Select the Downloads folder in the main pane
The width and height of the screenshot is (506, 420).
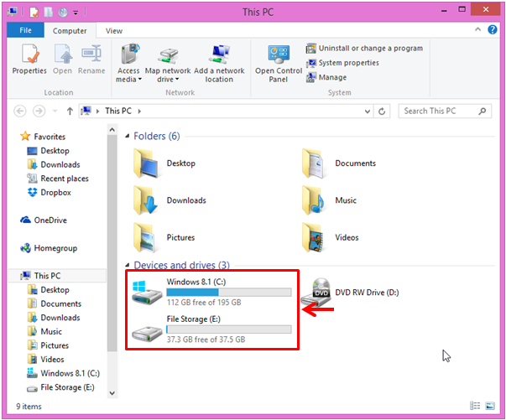coord(170,200)
